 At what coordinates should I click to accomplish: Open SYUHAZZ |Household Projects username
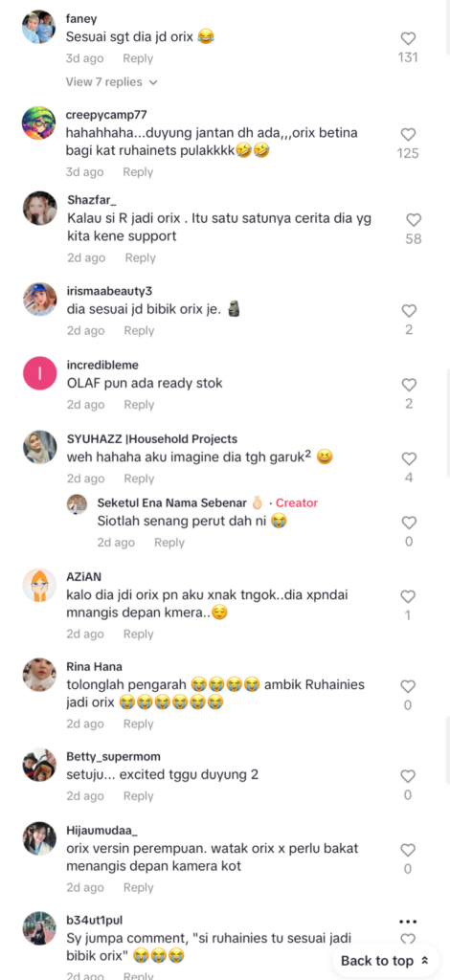(x=152, y=438)
